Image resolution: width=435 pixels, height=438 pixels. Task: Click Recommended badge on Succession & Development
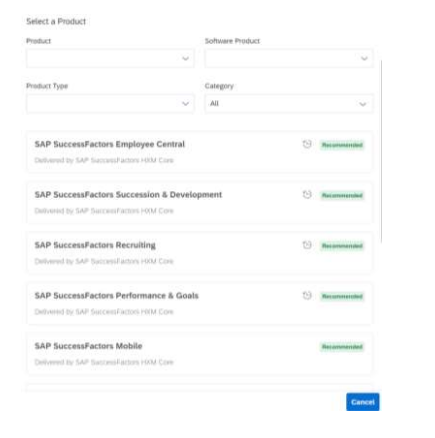point(342,195)
